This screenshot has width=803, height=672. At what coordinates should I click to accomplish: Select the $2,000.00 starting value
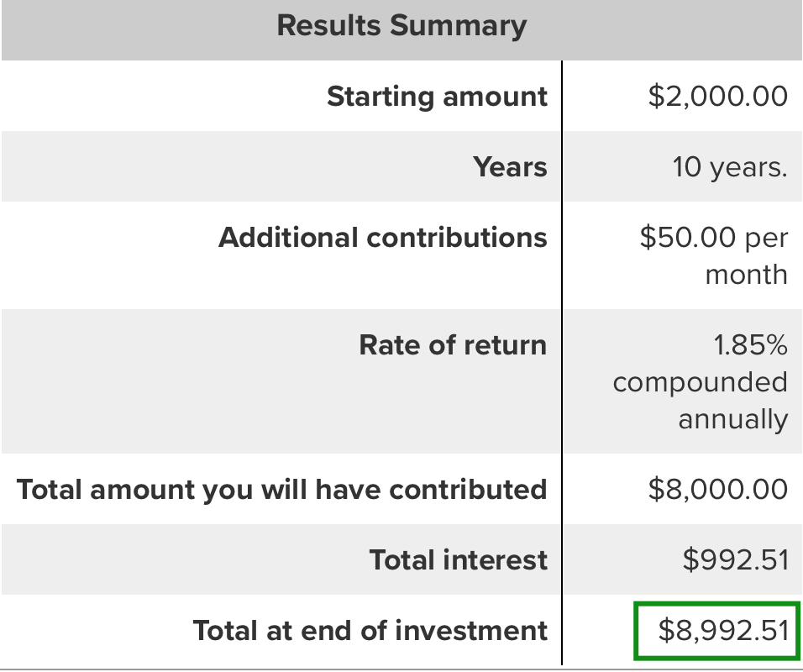click(717, 97)
